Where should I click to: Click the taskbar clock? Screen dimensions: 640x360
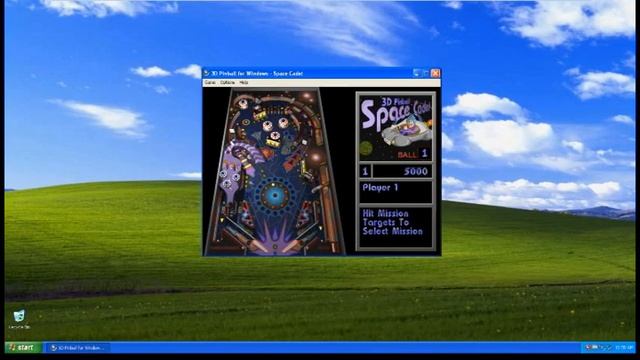[624, 348]
